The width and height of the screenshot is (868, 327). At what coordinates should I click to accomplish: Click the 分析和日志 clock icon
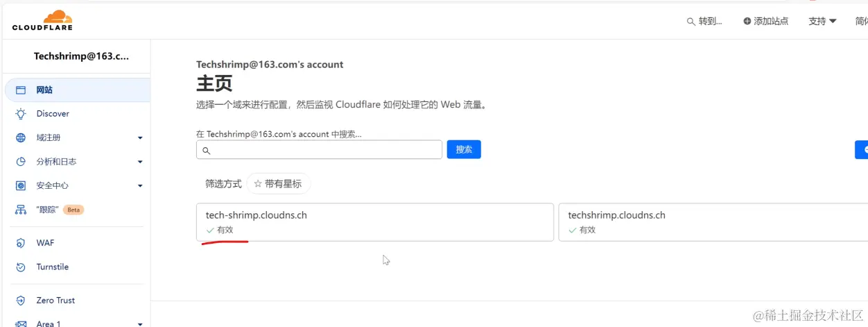click(21, 162)
